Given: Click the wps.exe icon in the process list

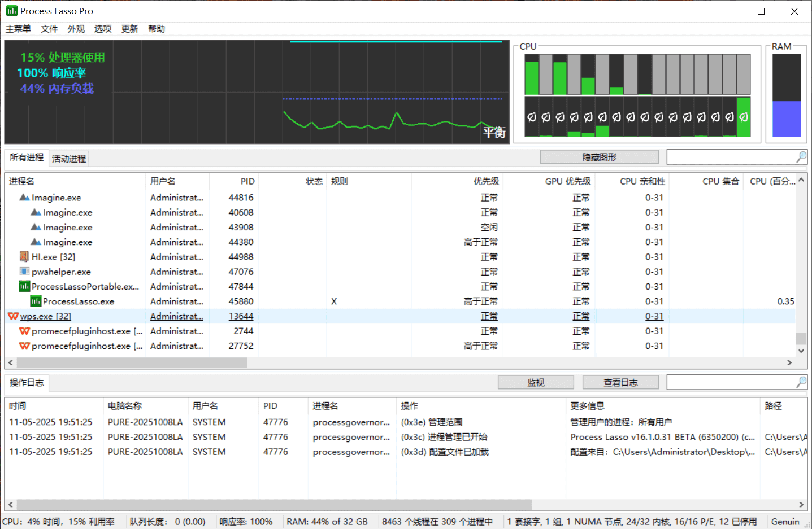Looking at the screenshot, I should pyautogui.click(x=13, y=316).
